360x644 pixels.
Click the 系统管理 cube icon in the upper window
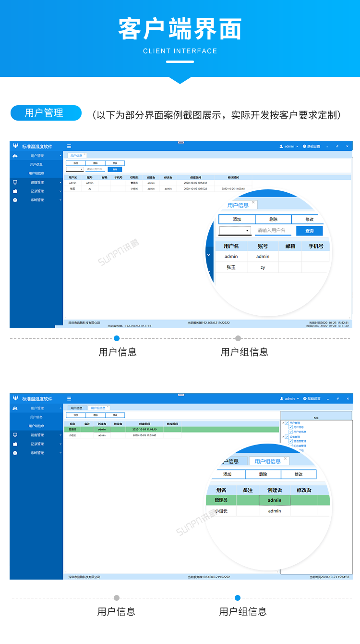click(x=15, y=200)
